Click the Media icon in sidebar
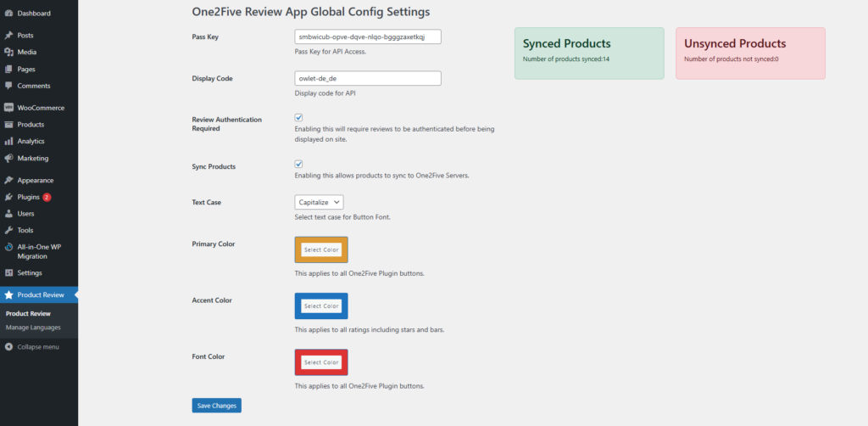The width and height of the screenshot is (868, 426). (8, 53)
